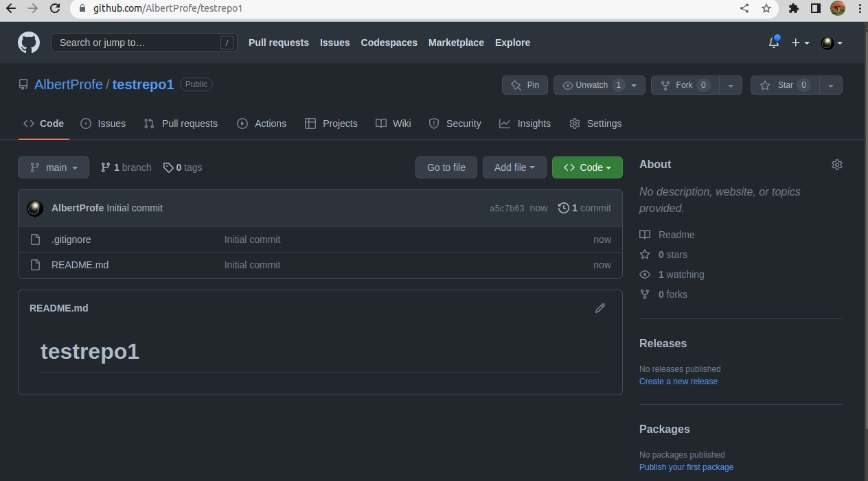Open Pull requests in top navigation
The height and width of the screenshot is (481, 868).
pos(279,43)
